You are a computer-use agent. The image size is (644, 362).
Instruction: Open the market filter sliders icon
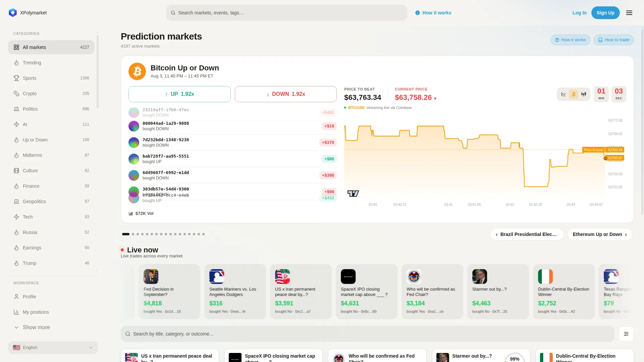coord(626,334)
